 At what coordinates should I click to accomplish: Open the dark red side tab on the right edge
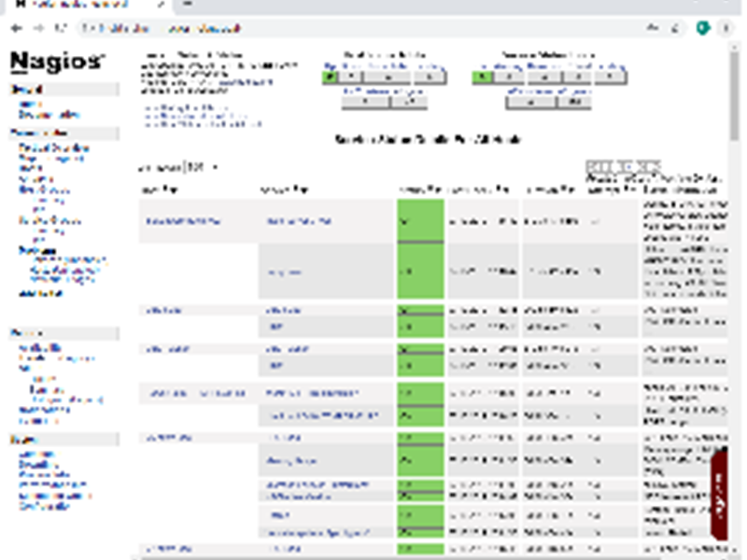coord(719,495)
